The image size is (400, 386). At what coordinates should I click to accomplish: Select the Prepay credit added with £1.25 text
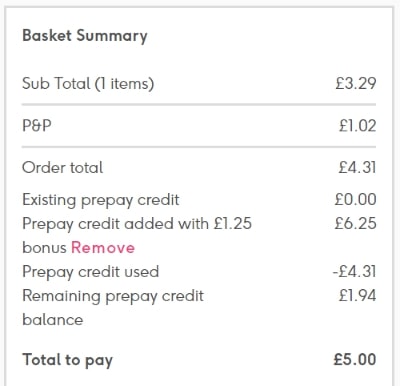pyautogui.click(x=137, y=224)
